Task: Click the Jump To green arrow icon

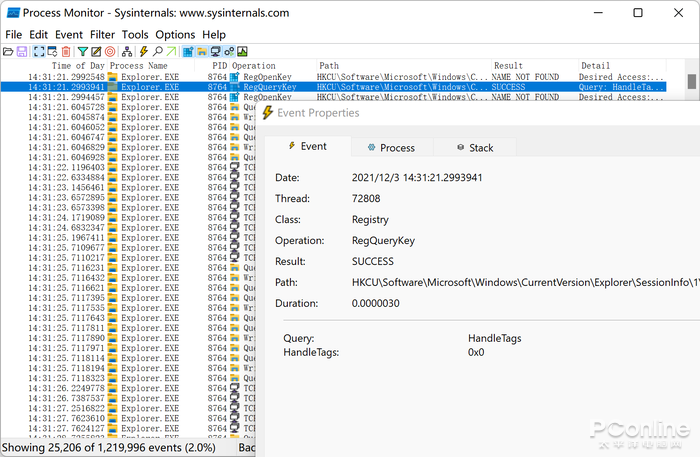Action: pos(171,51)
